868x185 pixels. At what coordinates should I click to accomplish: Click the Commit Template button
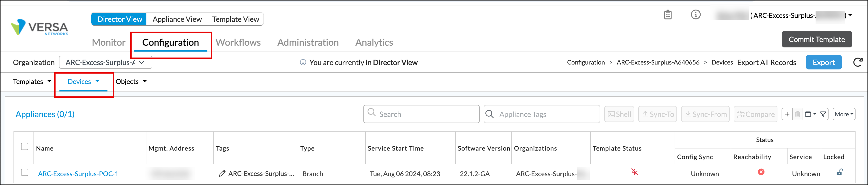click(x=816, y=39)
